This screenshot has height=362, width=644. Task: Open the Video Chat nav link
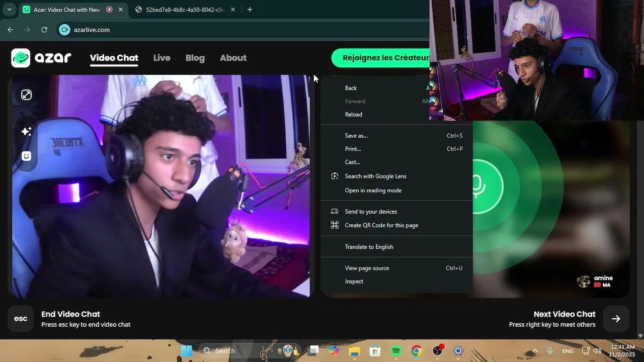coord(114,58)
